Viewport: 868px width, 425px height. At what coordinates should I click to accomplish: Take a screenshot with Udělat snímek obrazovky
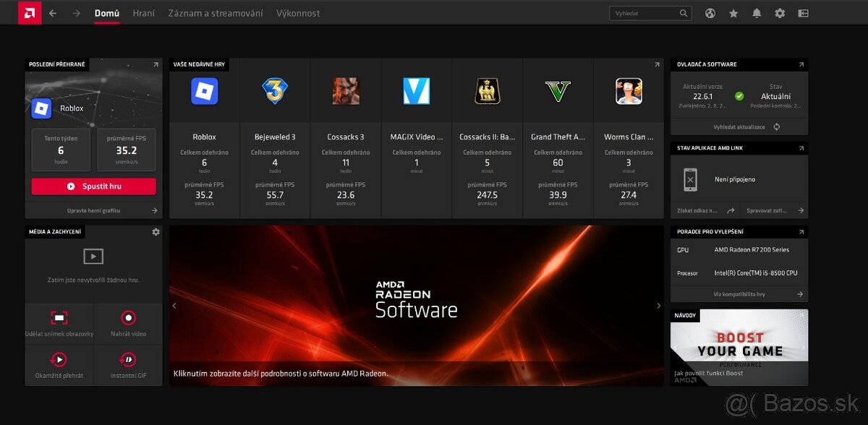point(59,324)
